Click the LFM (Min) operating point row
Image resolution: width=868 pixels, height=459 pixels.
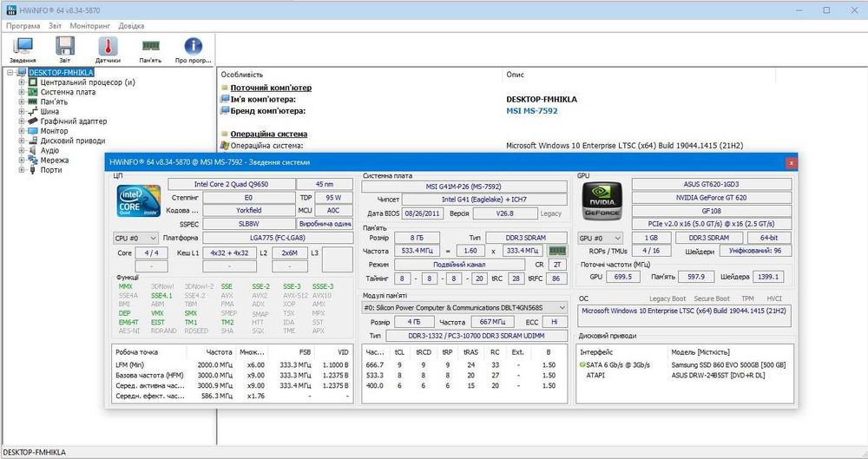233,365
